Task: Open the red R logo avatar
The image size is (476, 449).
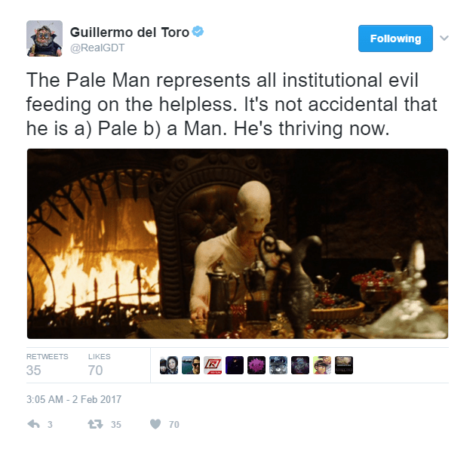Action: coord(213,365)
